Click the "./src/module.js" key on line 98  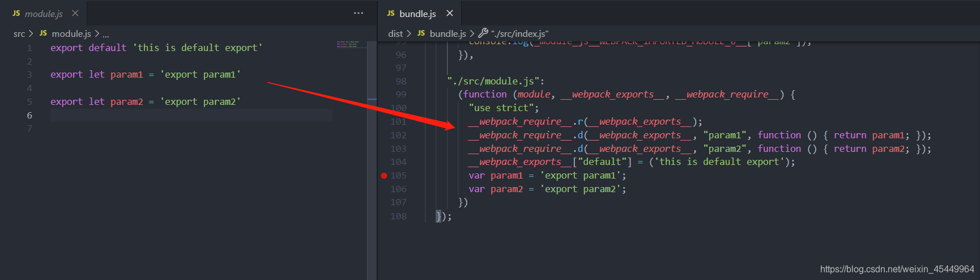click(x=493, y=81)
